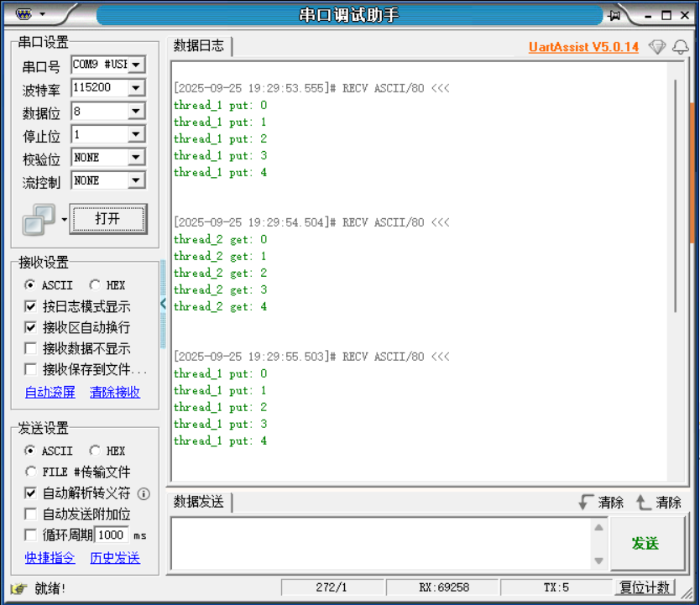Click the 272/1 status field

(x=332, y=587)
